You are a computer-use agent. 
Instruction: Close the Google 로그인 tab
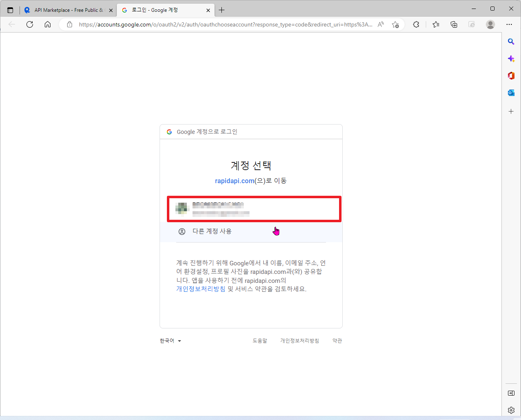coord(208,10)
